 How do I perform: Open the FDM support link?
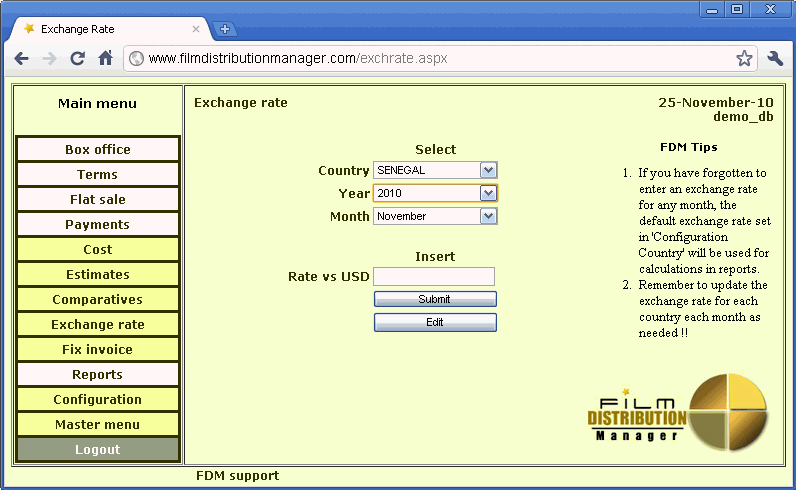(237, 476)
